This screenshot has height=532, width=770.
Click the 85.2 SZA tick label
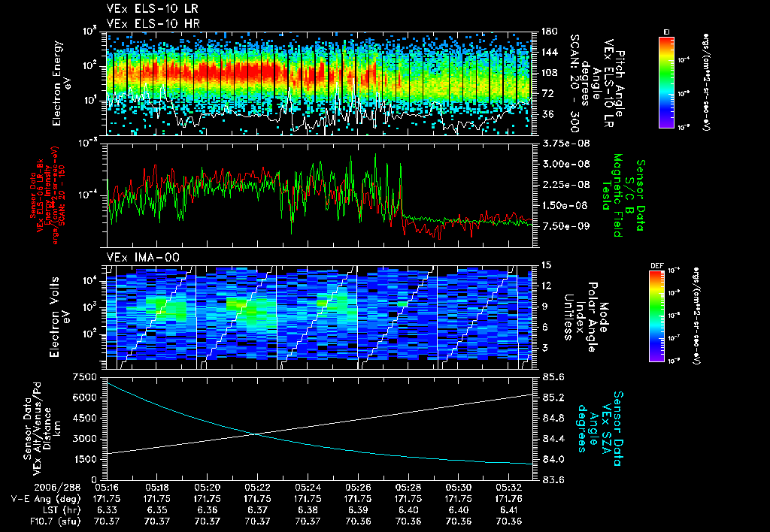pos(553,397)
